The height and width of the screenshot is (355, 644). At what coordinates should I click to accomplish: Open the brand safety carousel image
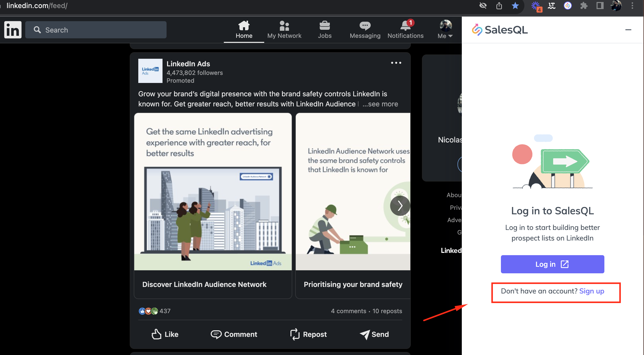(353, 192)
